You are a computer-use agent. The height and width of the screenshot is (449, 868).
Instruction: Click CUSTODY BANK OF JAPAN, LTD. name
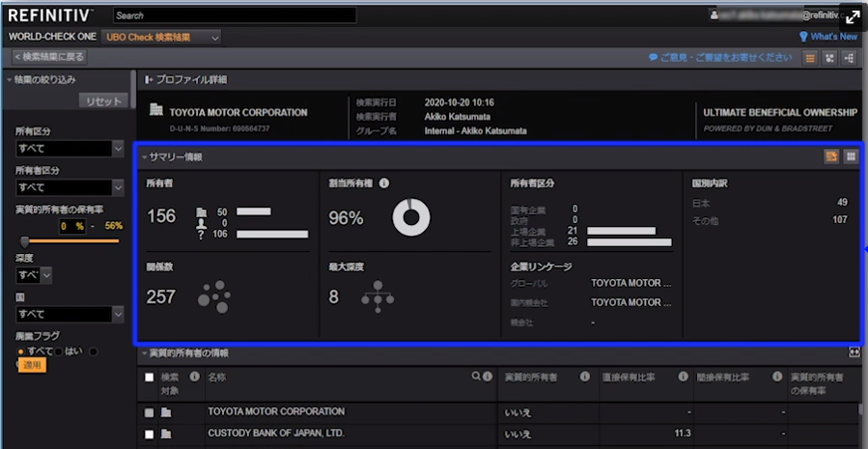(276, 434)
